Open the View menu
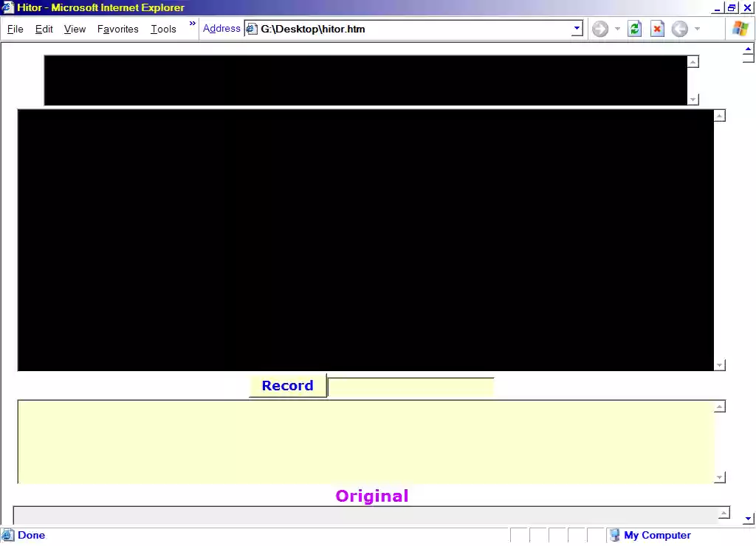The image size is (756, 546). (74, 29)
